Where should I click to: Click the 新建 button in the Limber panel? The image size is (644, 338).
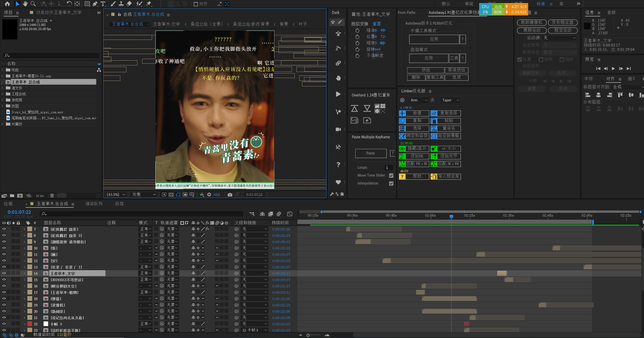[417, 113]
